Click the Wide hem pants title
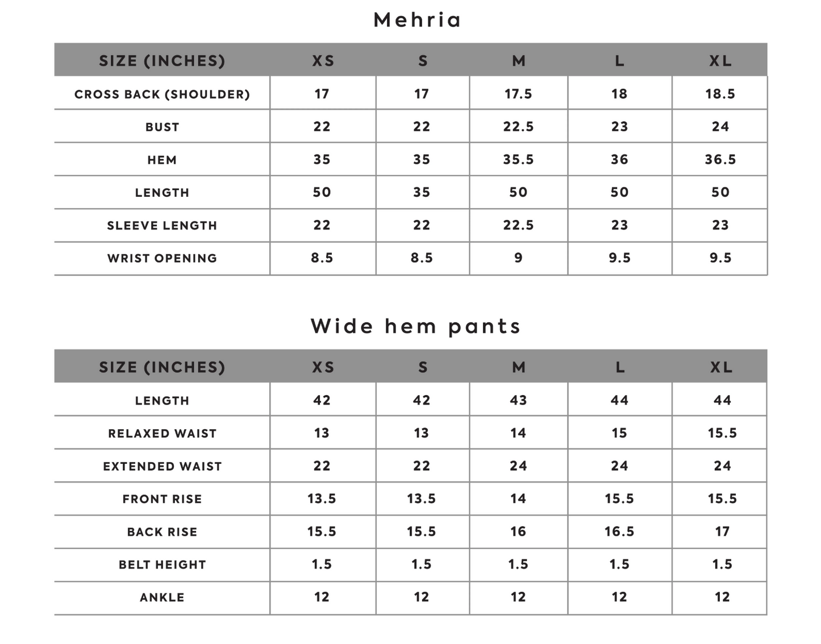 (x=415, y=326)
